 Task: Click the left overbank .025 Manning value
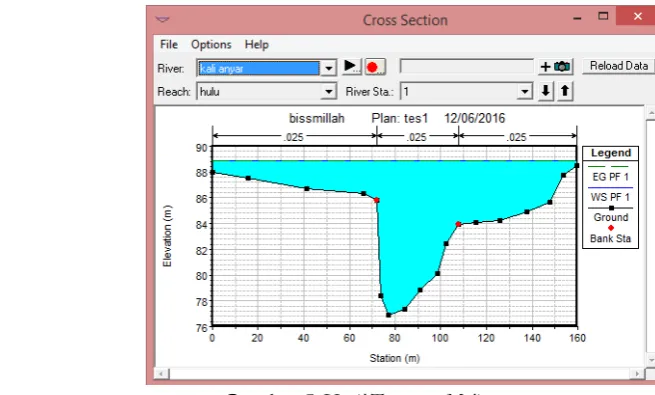coord(293,137)
